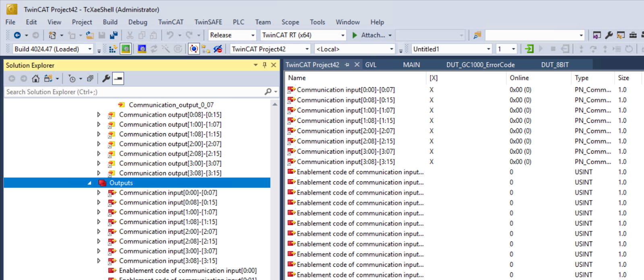
Task: Click the Open File folder icon
Action: coord(90,35)
